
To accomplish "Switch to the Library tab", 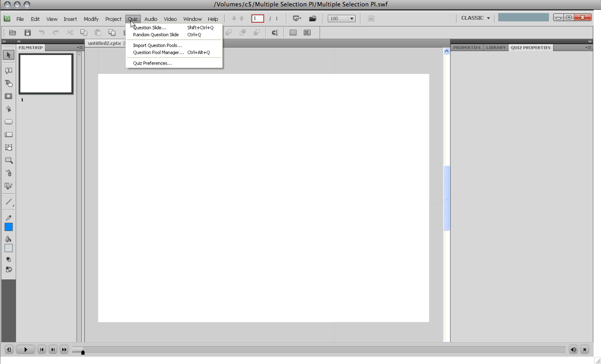I will pos(495,47).
